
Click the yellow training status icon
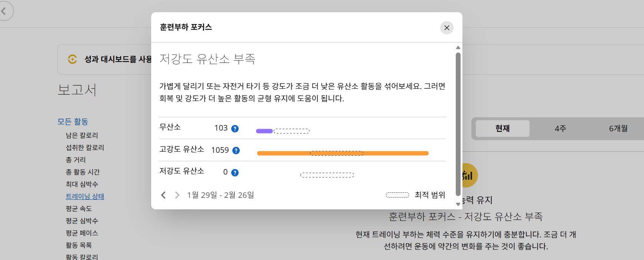[x=468, y=175]
